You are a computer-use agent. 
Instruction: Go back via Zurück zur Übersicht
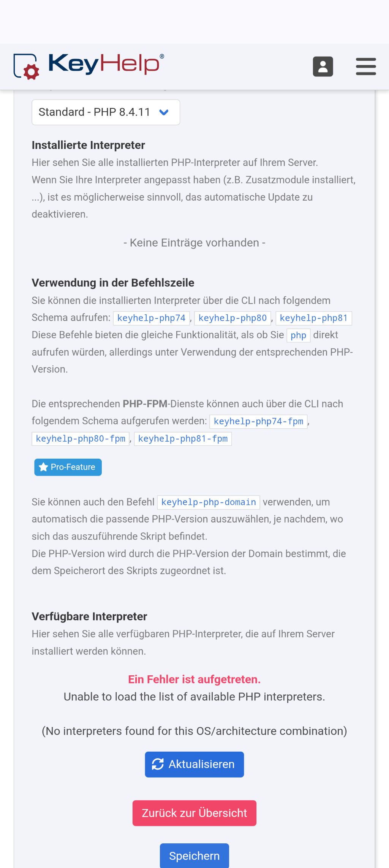point(194,813)
